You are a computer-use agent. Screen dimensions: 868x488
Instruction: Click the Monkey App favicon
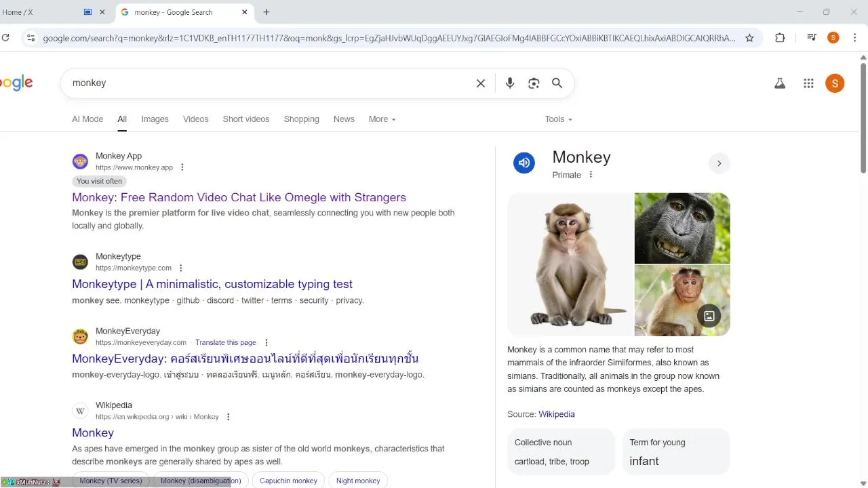click(80, 161)
